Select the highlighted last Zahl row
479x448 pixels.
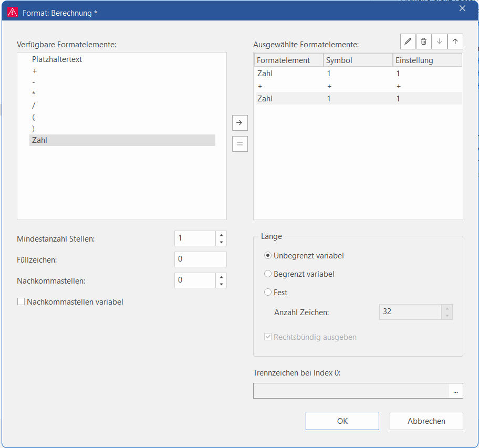359,99
